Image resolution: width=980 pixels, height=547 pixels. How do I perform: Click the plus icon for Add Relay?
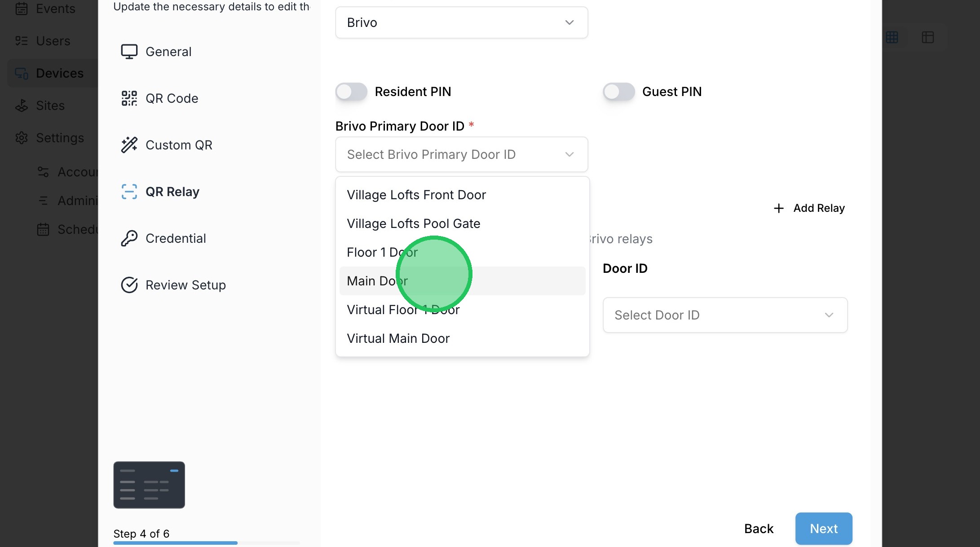[778, 208]
